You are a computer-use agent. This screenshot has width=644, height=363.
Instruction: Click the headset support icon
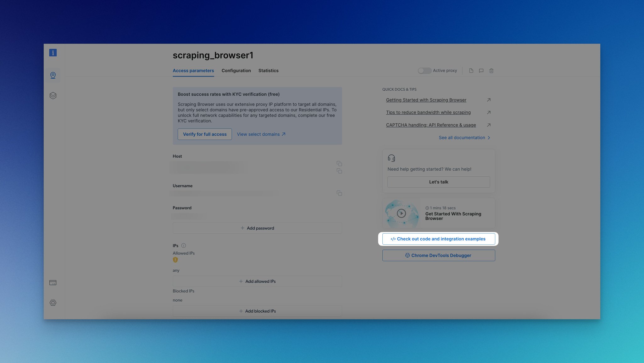pos(391,158)
